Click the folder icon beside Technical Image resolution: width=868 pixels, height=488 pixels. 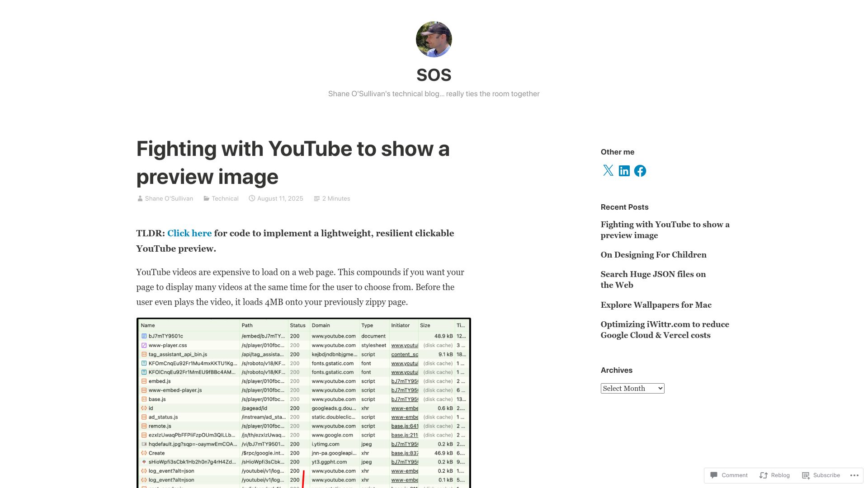(206, 198)
